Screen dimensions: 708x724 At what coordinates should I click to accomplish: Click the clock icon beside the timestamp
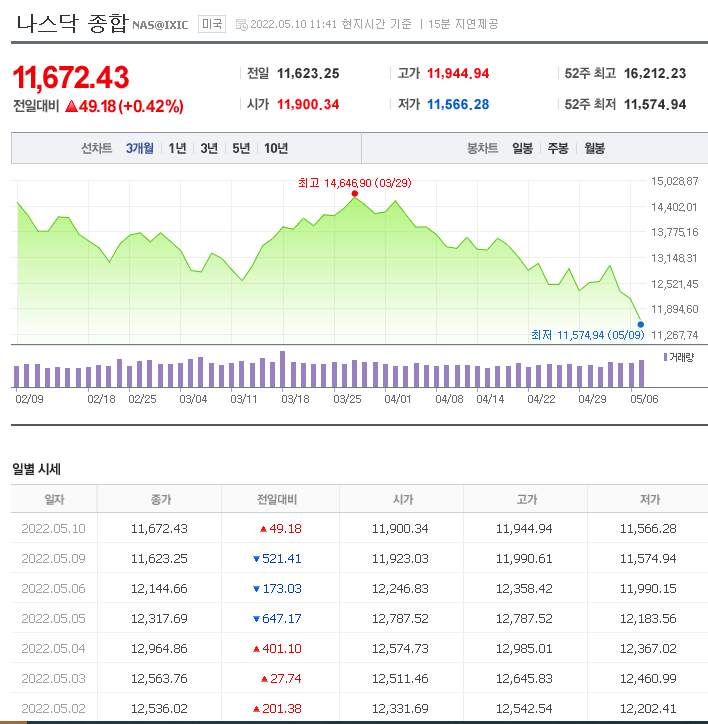pos(242,24)
